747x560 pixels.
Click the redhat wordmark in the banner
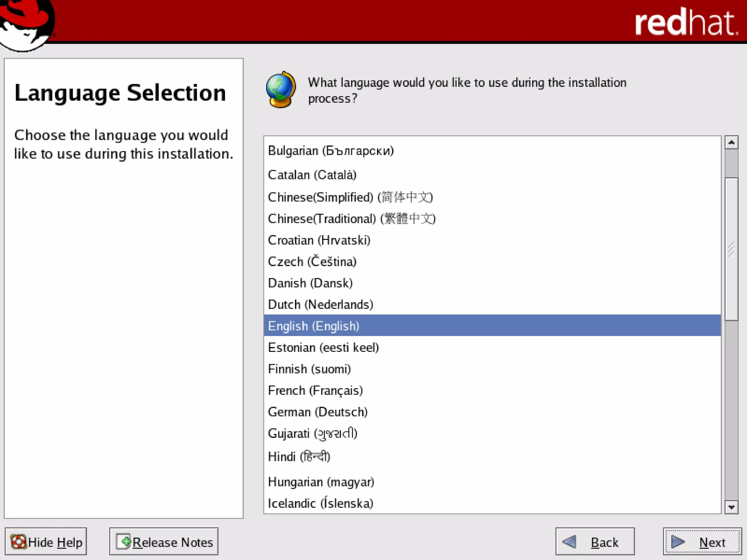[686, 23]
